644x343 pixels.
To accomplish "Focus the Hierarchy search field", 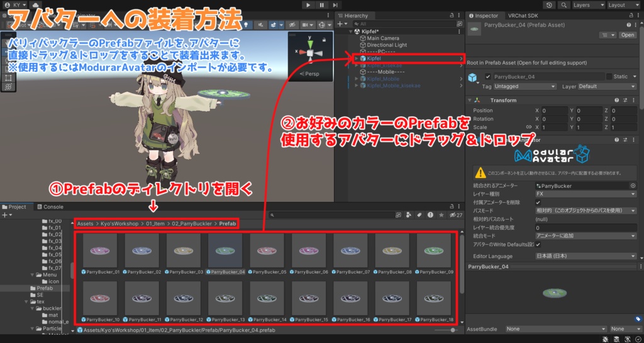I will pos(405,24).
